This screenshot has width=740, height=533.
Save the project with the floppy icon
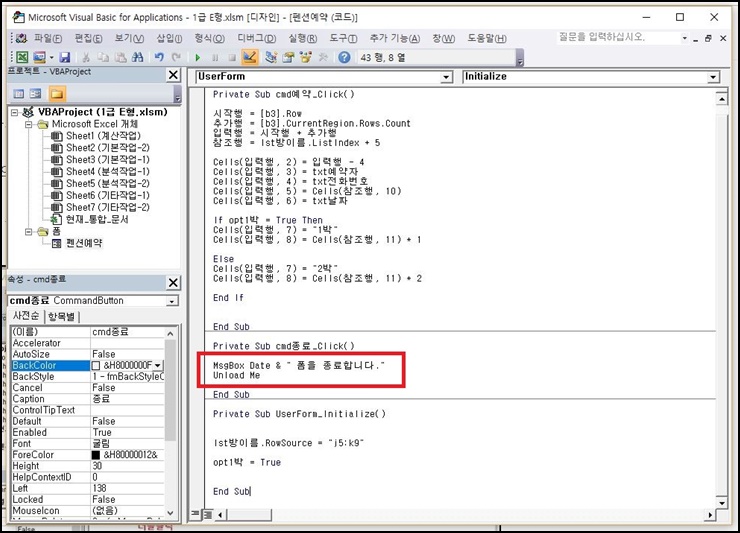(x=65, y=57)
